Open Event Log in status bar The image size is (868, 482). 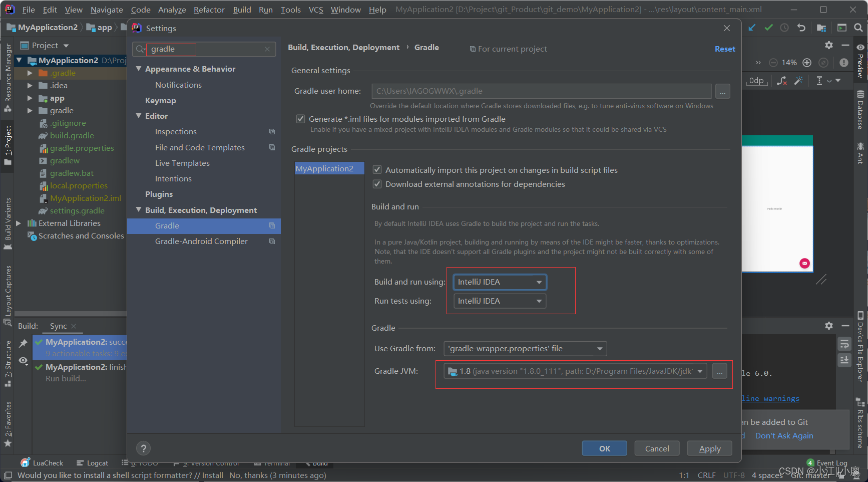click(827, 463)
